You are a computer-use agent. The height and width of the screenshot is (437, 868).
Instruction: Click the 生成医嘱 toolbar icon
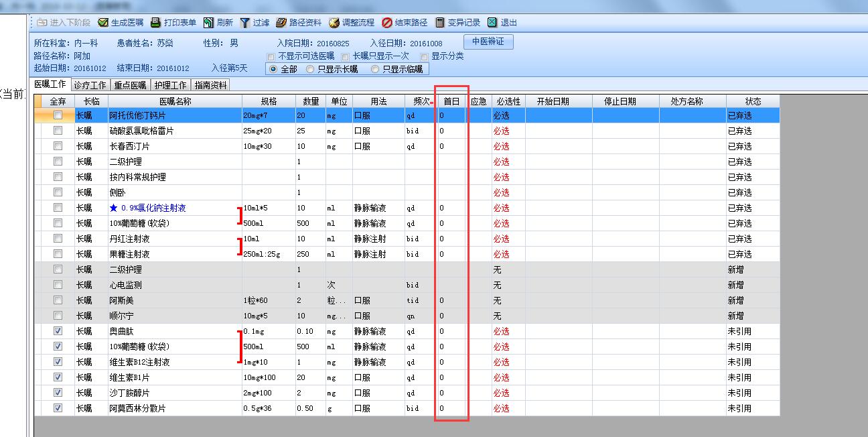point(103,22)
